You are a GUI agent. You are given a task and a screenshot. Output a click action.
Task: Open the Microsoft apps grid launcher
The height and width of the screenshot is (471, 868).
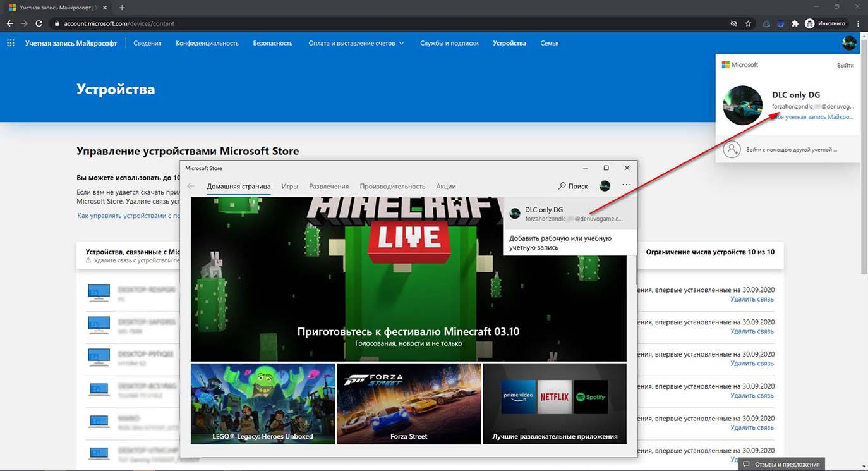[x=10, y=43]
